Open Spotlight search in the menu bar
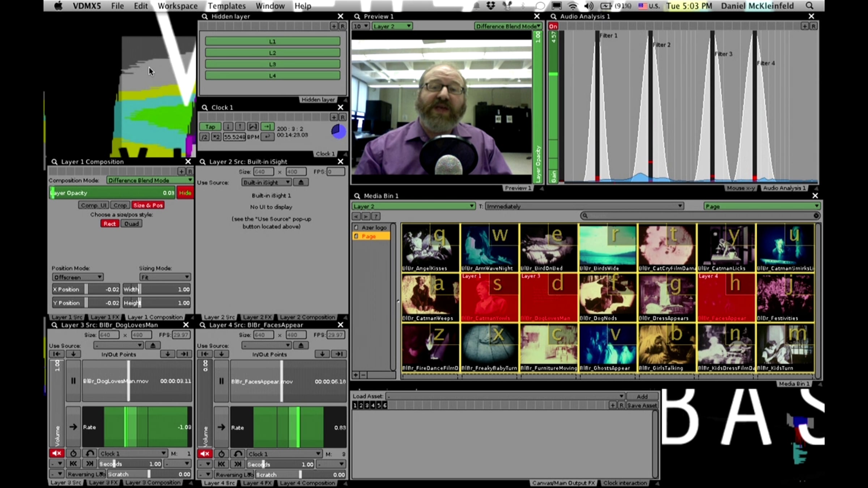This screenshot has width=868, height=488. click(810, 6)
